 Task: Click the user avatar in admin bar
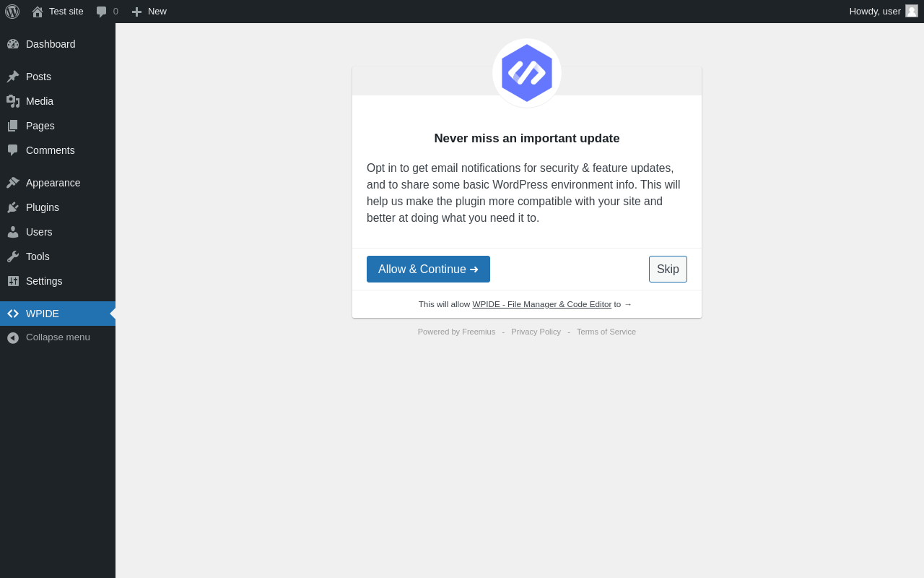pos(912,11)
